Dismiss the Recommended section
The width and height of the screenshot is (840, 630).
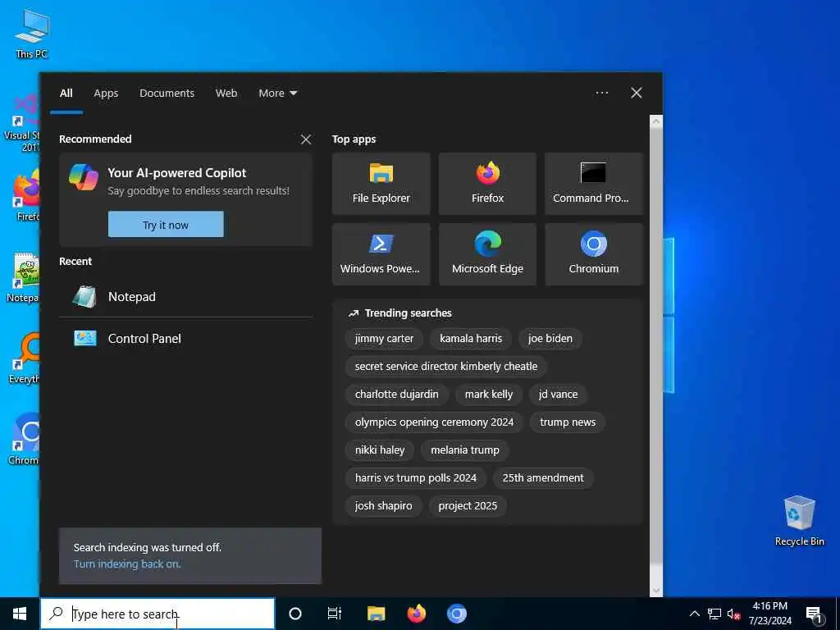(x=306, y=139)
